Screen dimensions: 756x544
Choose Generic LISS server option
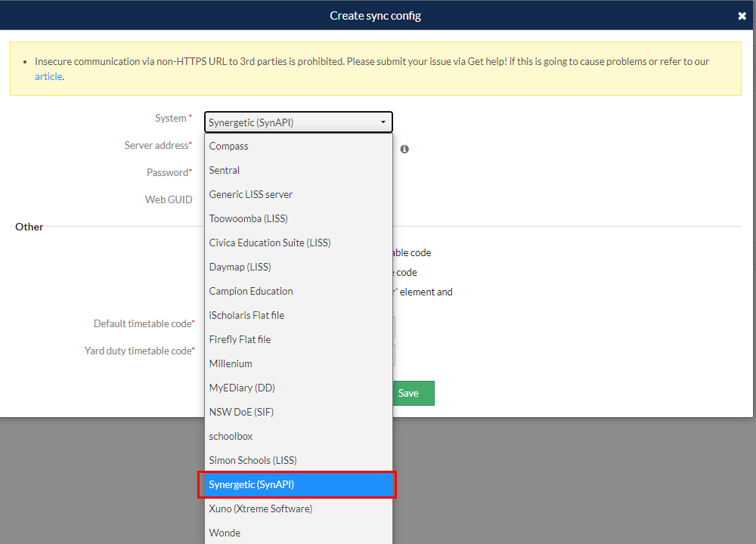(x=299, y=194)
